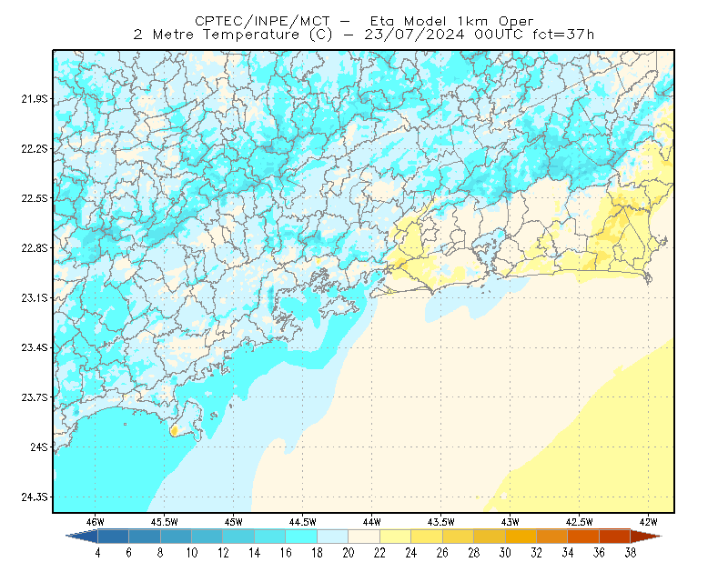Click the 46W longitude axis label
The width and height of the screenshot is (728, 562).
[x=96, y=522]
